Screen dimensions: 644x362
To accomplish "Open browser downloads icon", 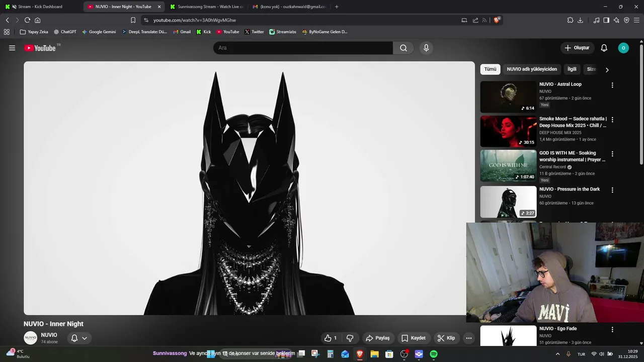I will click(x=580, y=20).
